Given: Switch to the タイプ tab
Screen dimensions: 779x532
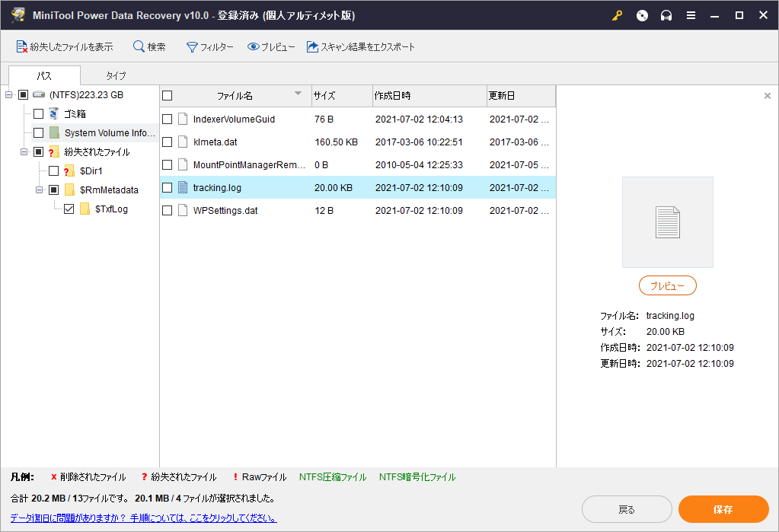Looking at the screenshot, I should point(116,76).
